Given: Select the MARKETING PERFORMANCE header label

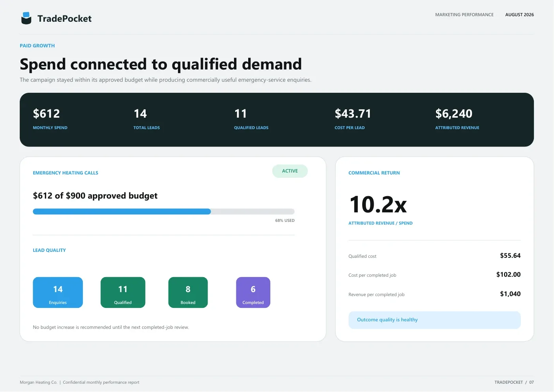Looking at the screenshot, I should pyautogui.click(x=464, y=15).
